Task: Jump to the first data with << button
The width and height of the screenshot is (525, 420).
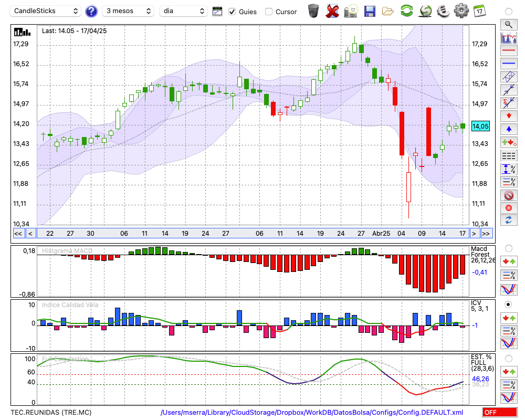Action: pyautogui.click(x=18, y=234)
